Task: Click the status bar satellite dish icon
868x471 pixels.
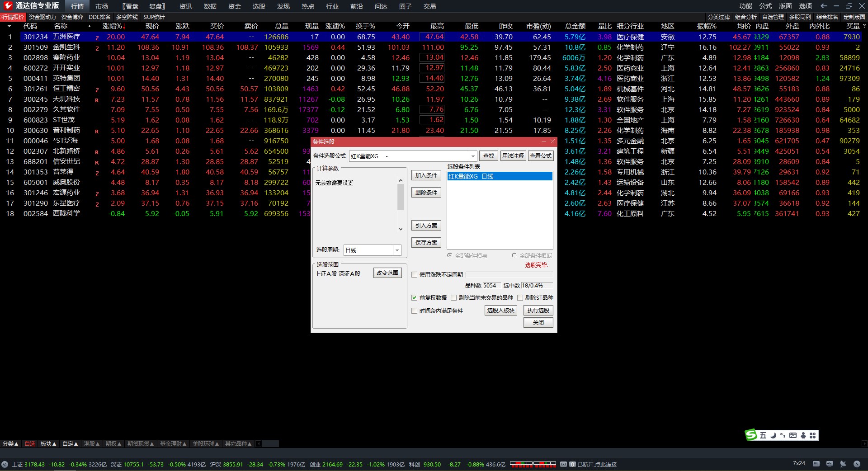Action: point(843,464)
